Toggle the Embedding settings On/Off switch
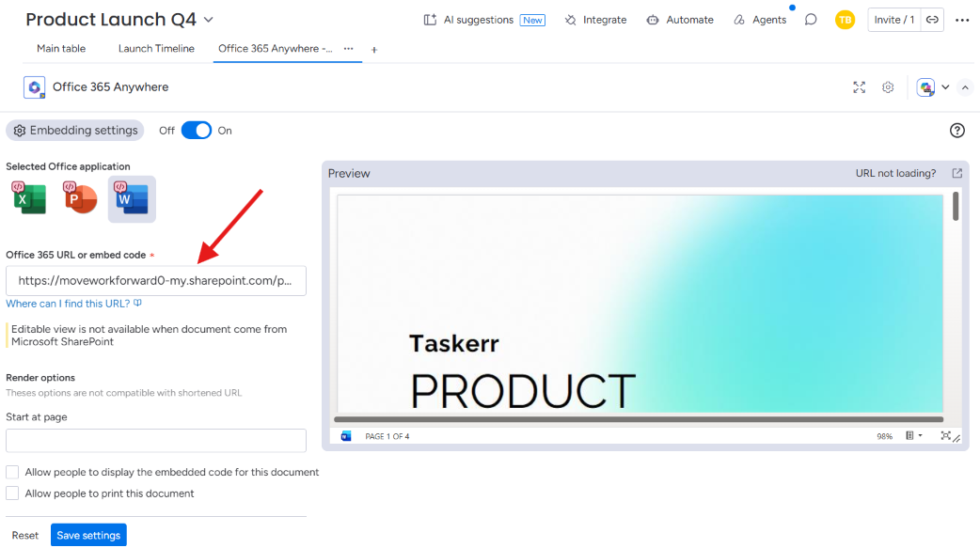Viewport: 980px width, 548px height. click(x=197, y=131)
